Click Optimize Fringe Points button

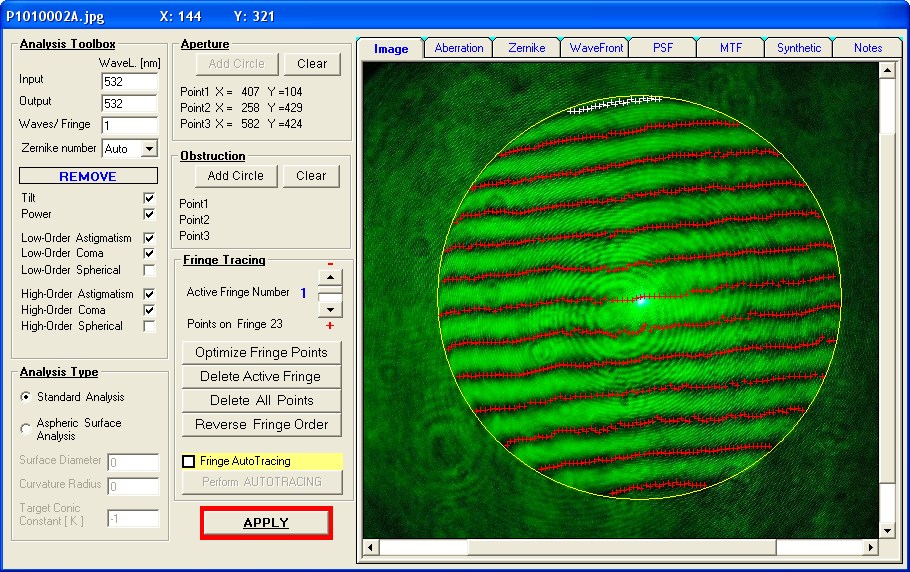pos(261,353)
